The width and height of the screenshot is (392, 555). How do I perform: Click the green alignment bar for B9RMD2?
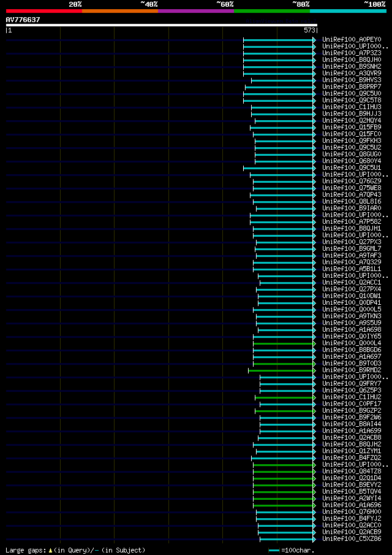281,370
